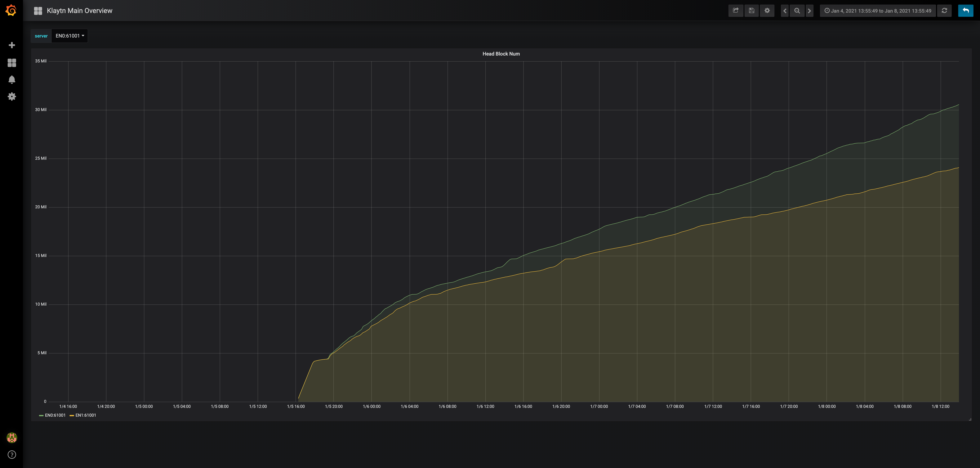Screen dimensions: 980x468
Task: Open the Configuration gear in sidebar
Action: [12, 97]
